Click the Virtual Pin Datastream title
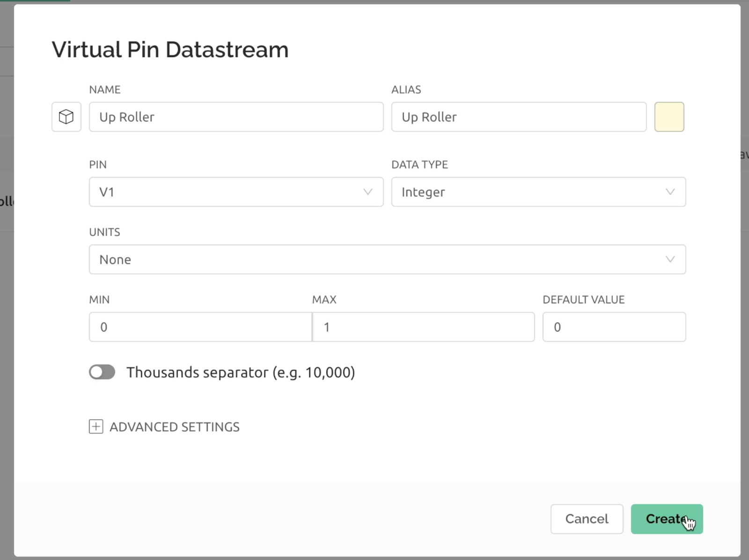The image size is (749, 560). click(170, 50)
